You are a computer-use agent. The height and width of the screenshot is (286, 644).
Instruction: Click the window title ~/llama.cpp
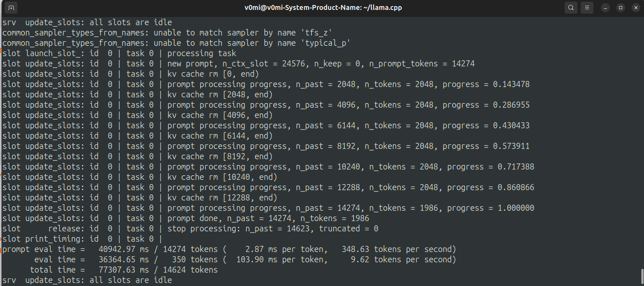tap(323, 8)
